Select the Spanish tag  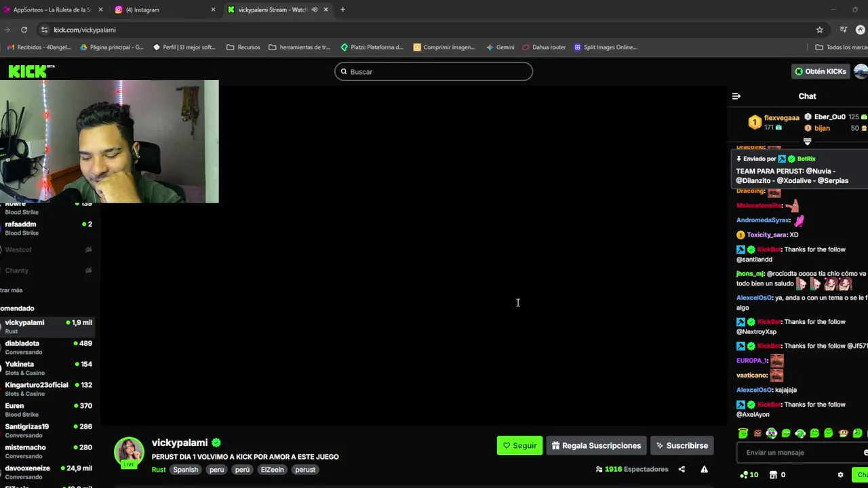point(185,470)
